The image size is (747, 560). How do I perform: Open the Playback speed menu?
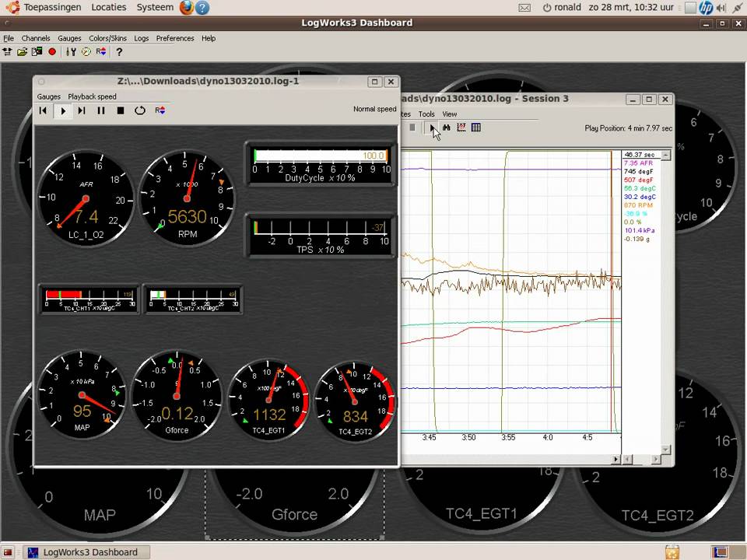[x=92, y=96]
